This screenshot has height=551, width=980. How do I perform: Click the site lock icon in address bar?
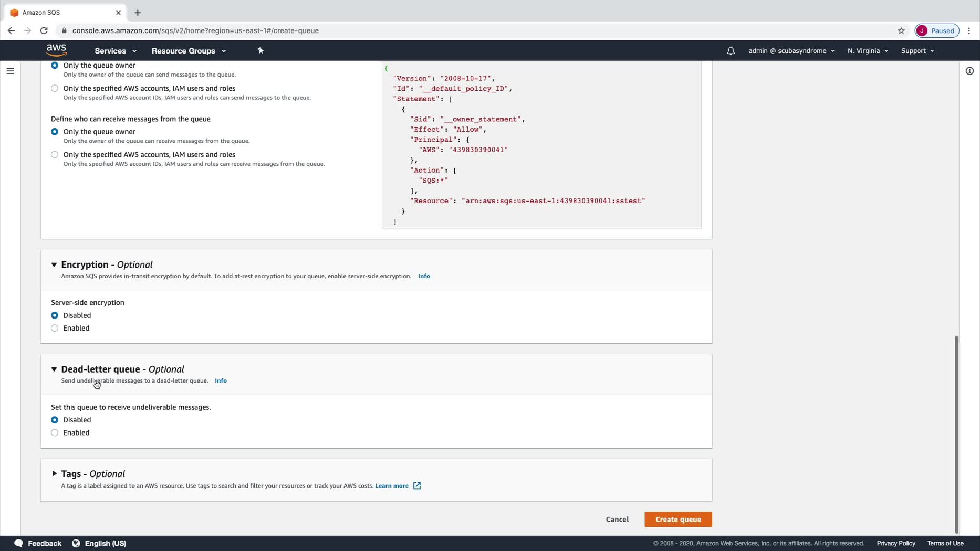pos(64,30)
